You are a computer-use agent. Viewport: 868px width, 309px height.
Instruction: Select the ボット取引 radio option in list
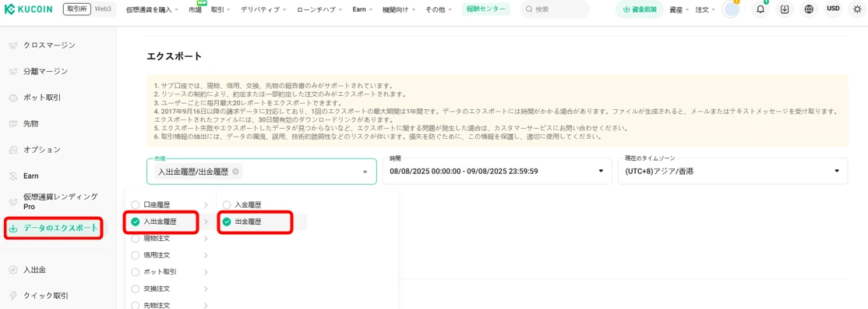pos(135,272)
